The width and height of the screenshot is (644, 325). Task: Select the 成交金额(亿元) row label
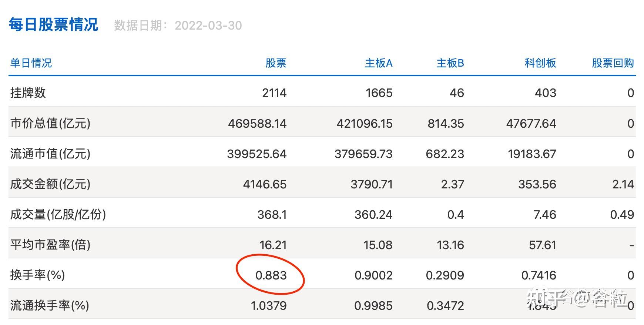coord(50,184)
